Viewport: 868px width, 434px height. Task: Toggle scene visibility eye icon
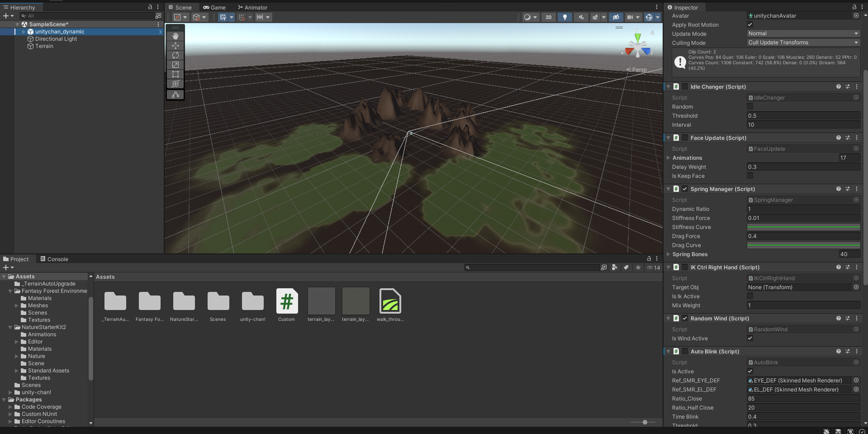click(616, 17)
